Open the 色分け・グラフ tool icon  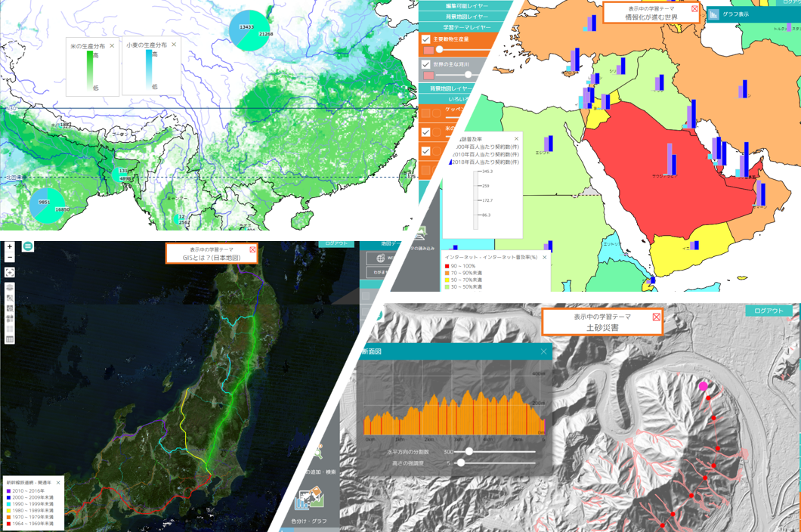point(310,500)
